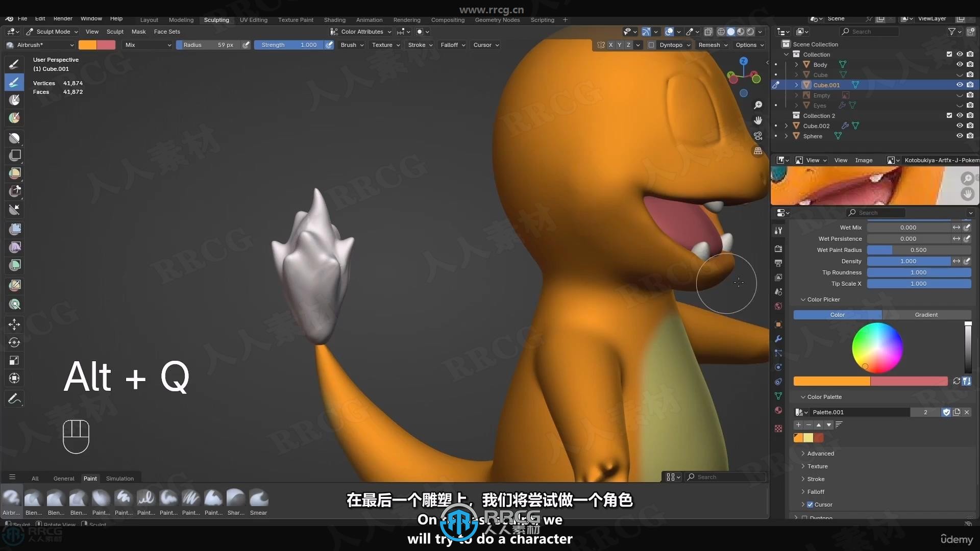Screen dimensions: 980x551
Task: Open the Object Data properties tab
Action: click(x=778, y=396)
